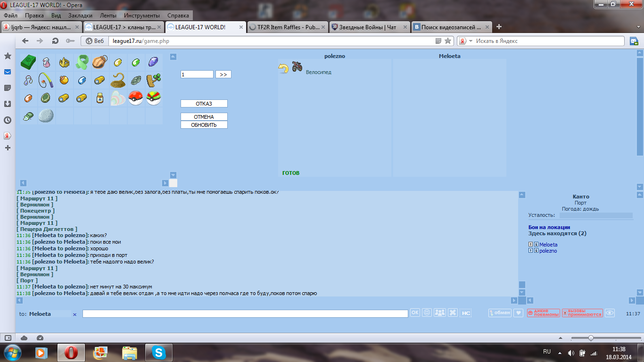Open Бои на локации link
This screenshot has height=362, width=644.
click(549, 227)
